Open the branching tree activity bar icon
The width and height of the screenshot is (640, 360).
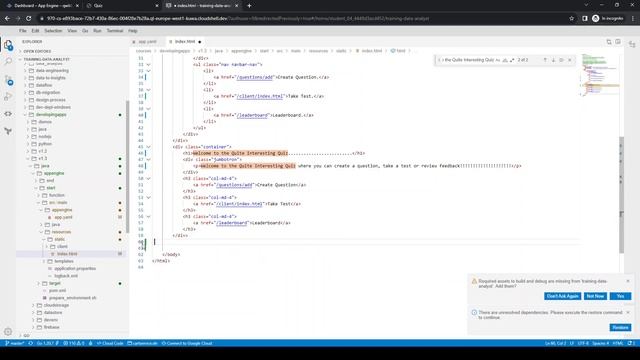pos(8,131)
